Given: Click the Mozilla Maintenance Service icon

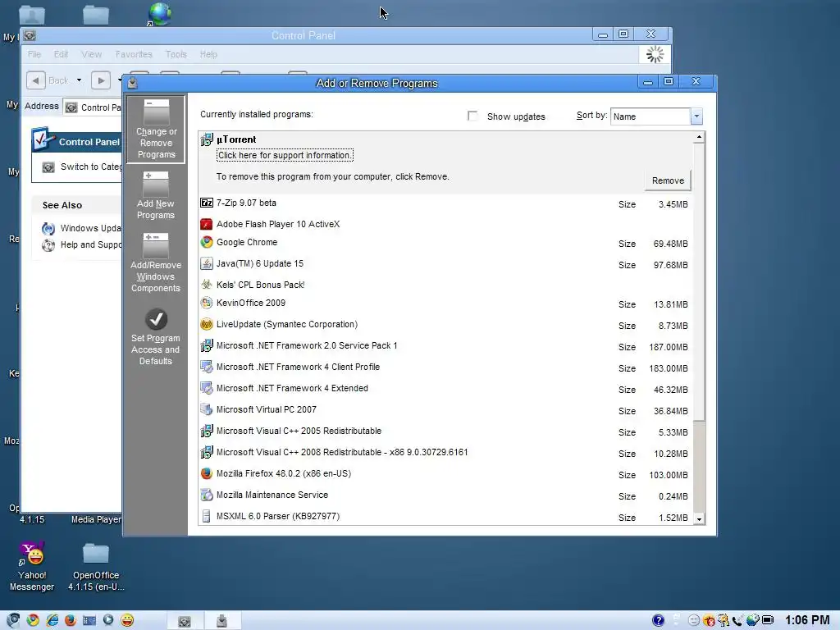Looking at the screenshot, I should [206, 495].
